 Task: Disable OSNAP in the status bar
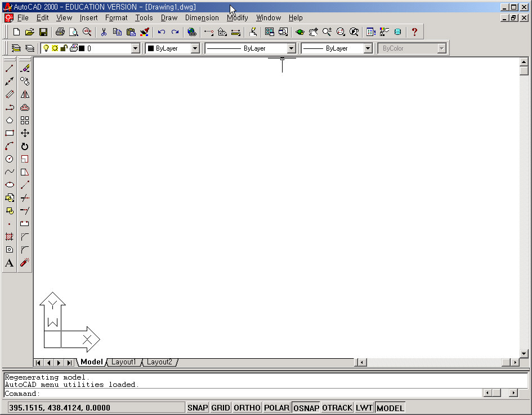(x=306, y=408)
